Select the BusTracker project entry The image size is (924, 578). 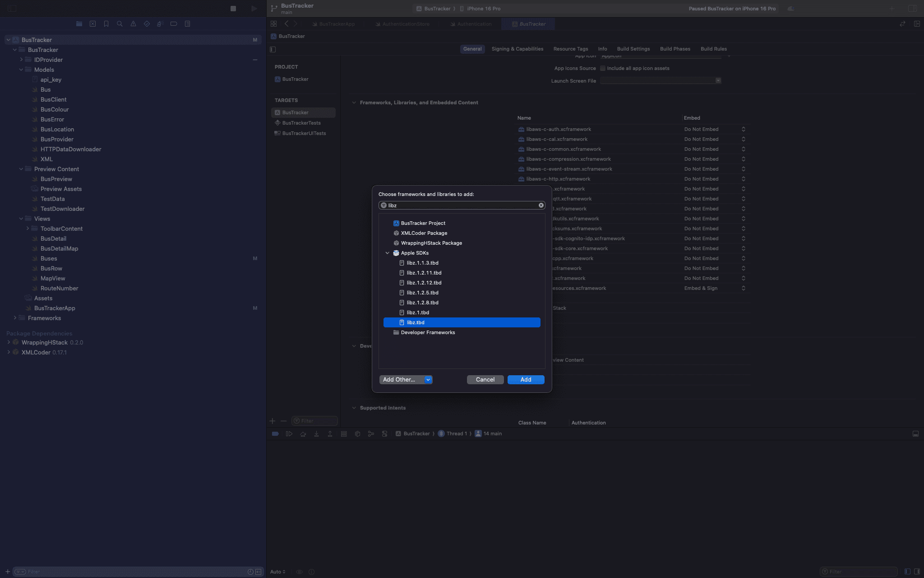coord(303,79)
